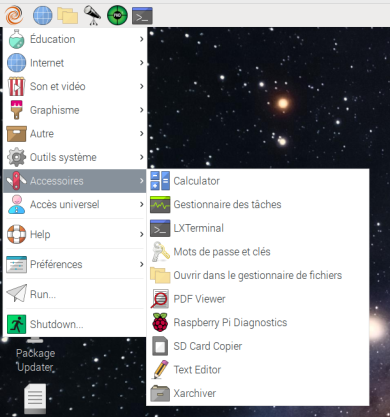
Task: Click the Internet globe menu icon
Action: 16,63
